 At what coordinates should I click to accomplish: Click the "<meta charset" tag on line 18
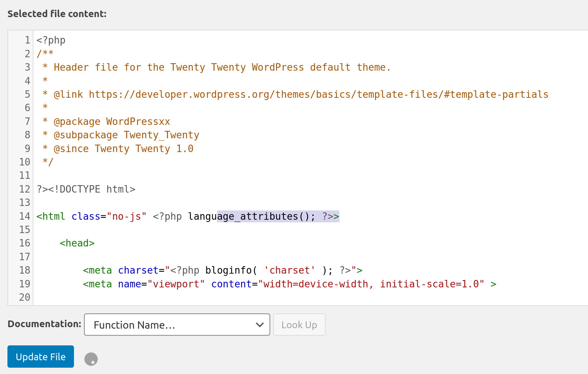(121, 270)
